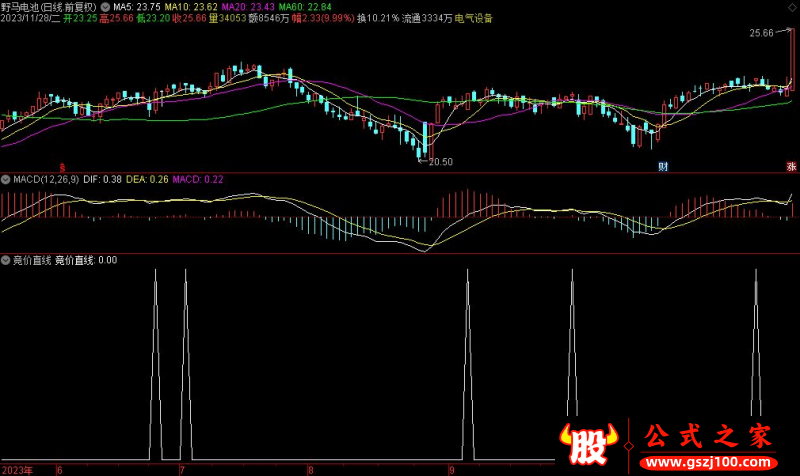This screenshot has width=800, height=476.
Task: Select the MA60: 22.84 label
Action: click(x=305, y=7)
